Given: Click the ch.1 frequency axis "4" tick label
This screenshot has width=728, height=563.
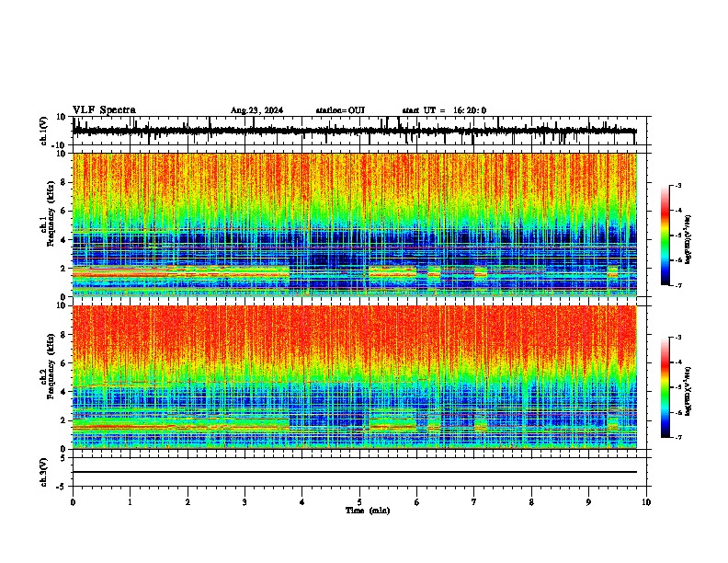Looking at the screenshot, I should coord(63,240).
